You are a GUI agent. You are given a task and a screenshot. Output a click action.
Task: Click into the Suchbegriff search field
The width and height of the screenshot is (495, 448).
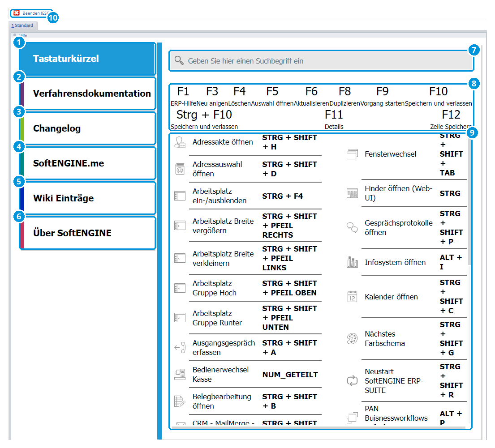[321, 61]
